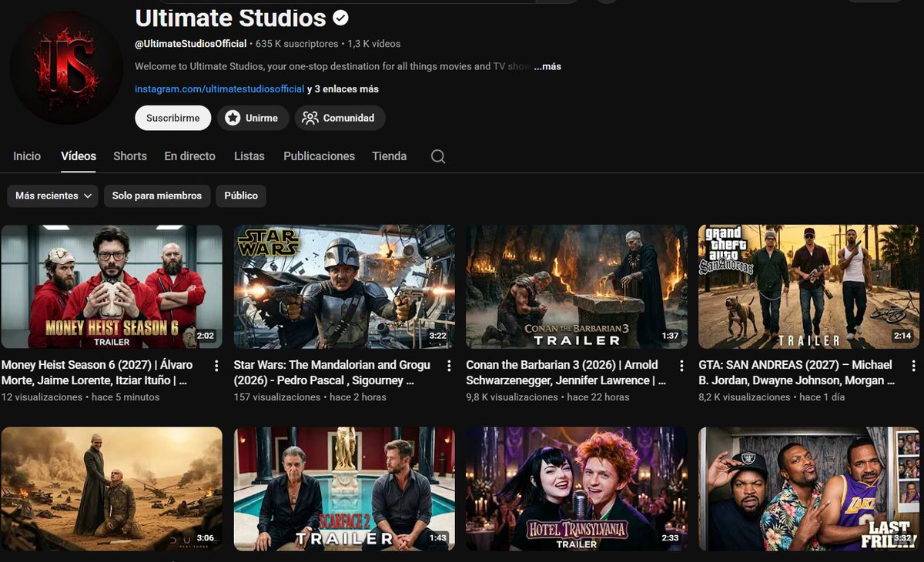The image size is (924, 562).
Task: Click the 3:22 duration badge
Action: [437, 336]
